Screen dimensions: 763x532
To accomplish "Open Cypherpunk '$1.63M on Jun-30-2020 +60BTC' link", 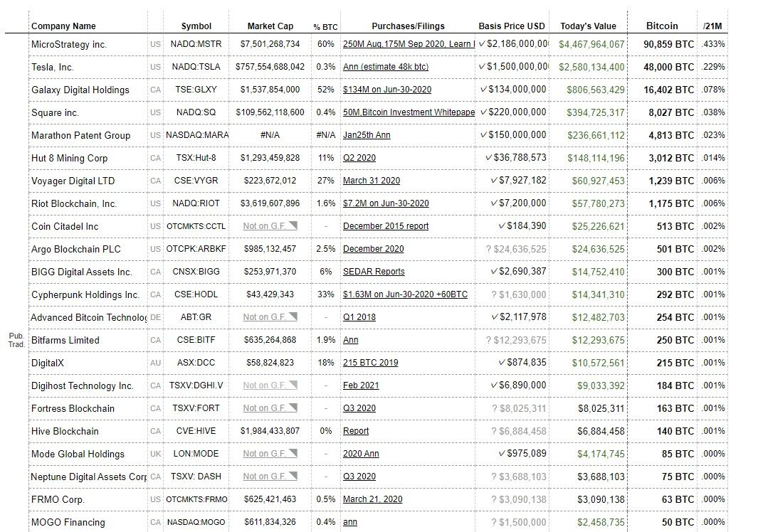I will click(x=405, y=294).
